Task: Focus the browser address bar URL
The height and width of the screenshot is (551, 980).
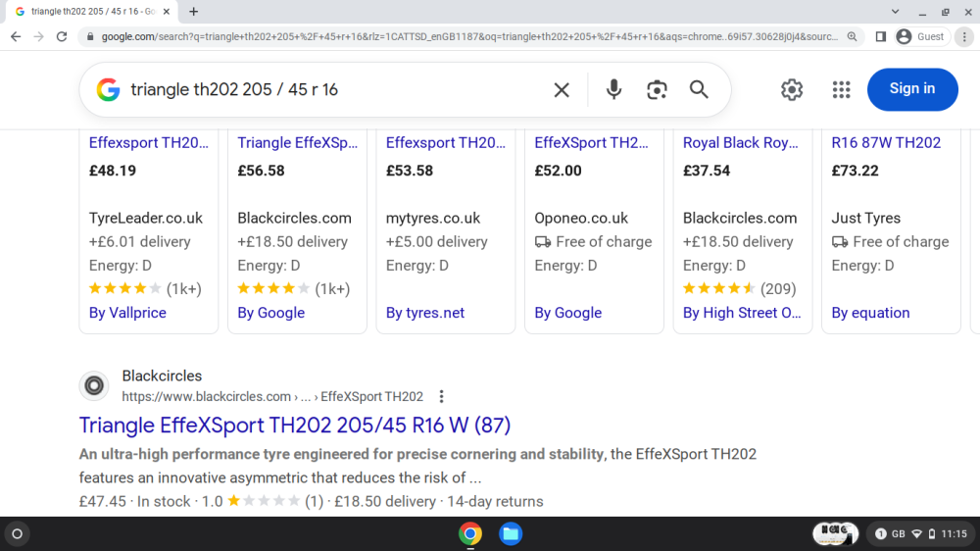Action: 468,37
